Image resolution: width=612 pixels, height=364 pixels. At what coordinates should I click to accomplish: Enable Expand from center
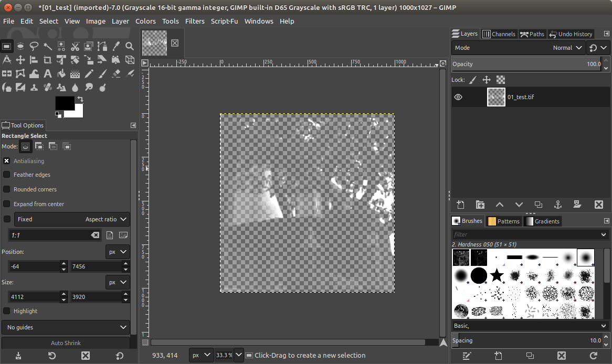tap(7, 204)
